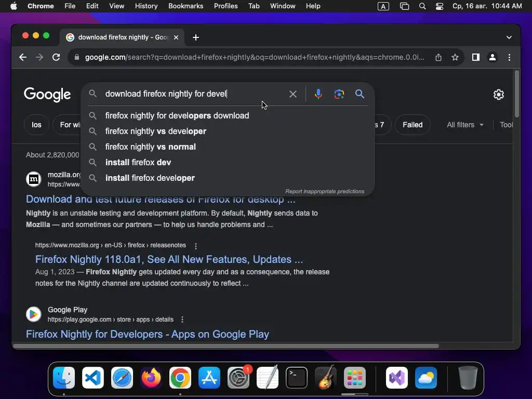Close the 'download firefox nightly' tab

point(176,37)
